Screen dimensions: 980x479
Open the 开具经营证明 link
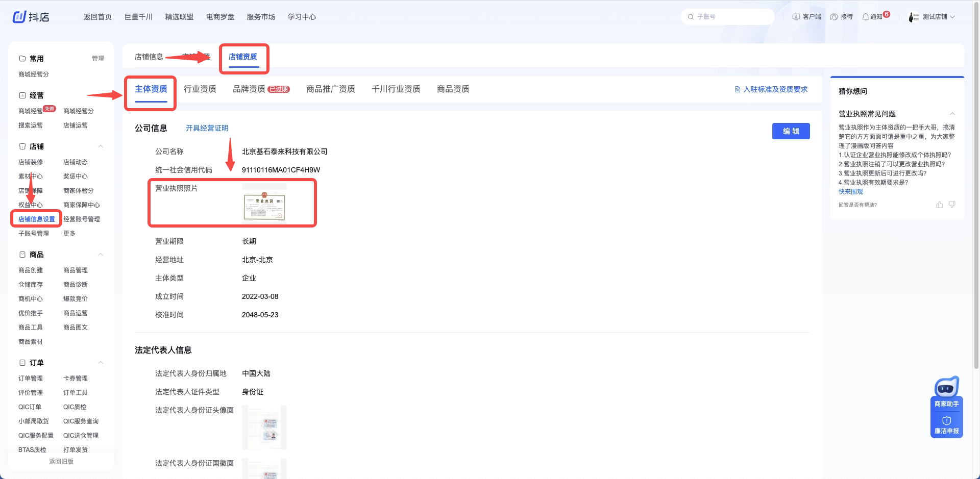click(207, 128)
